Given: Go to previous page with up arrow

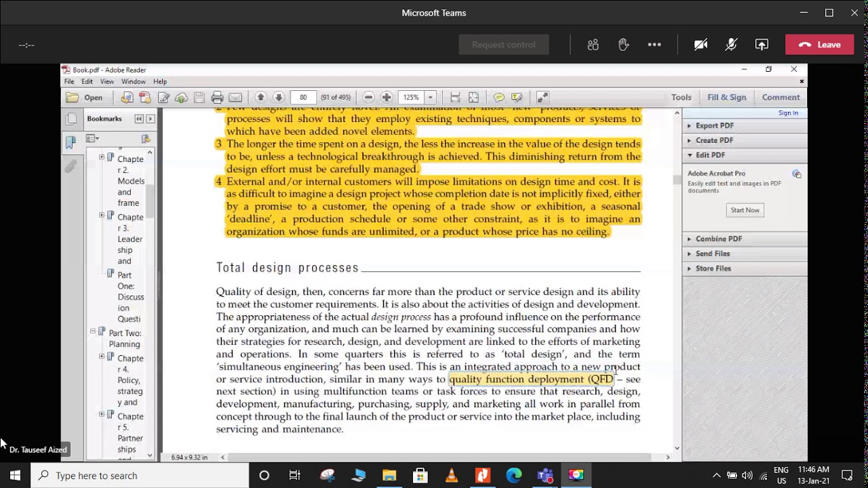Looking at the screenshot, I should [x=260, y=98].
